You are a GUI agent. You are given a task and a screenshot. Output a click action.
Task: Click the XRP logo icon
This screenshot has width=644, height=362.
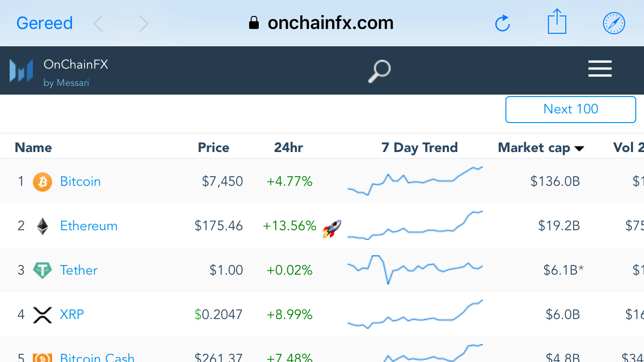coord(42,315)
